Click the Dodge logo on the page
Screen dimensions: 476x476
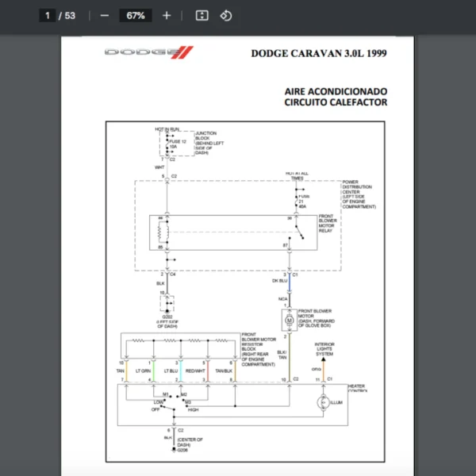tap(148, 52)
